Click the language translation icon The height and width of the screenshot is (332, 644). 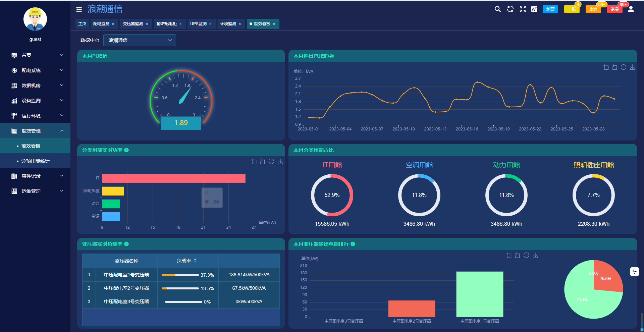(x=534, y=9)
